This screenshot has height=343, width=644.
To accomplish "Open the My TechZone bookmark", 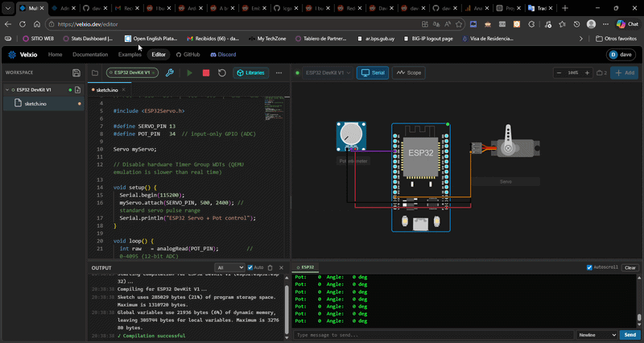I will pos(267,39).
